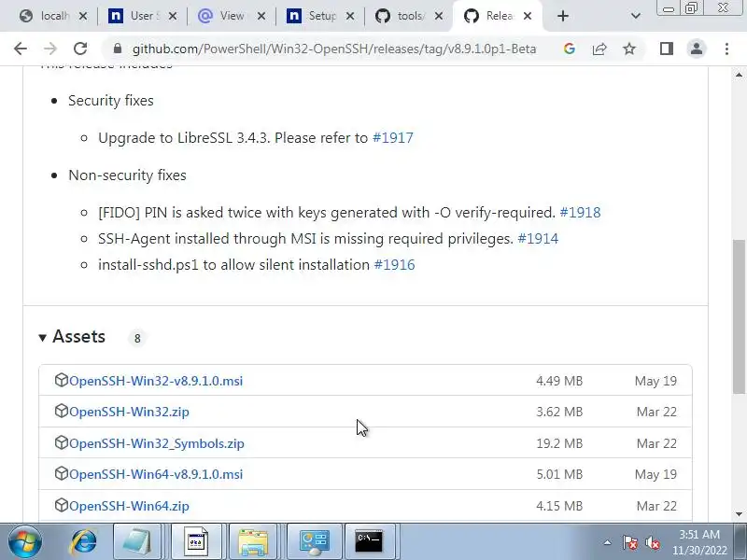747x560 pixels.
Task: Click the 19.2 MB size text
Action: pyautogui.click(x=559, y=443)
